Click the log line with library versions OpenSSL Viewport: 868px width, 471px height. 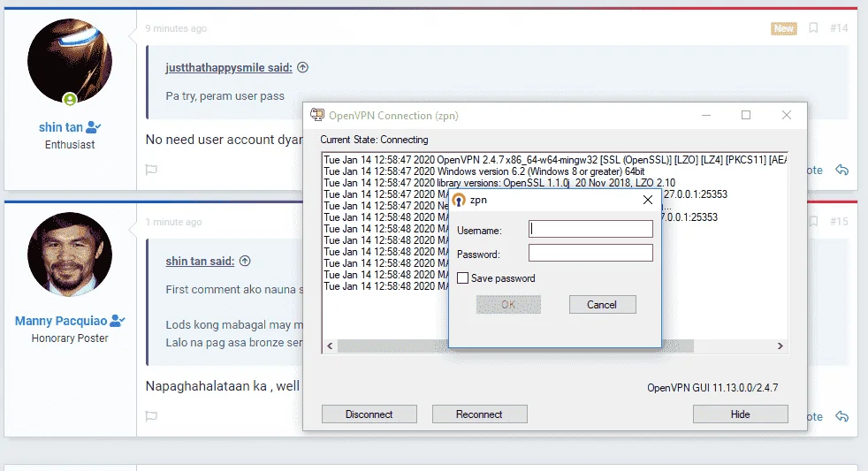(x=500, y=183)
